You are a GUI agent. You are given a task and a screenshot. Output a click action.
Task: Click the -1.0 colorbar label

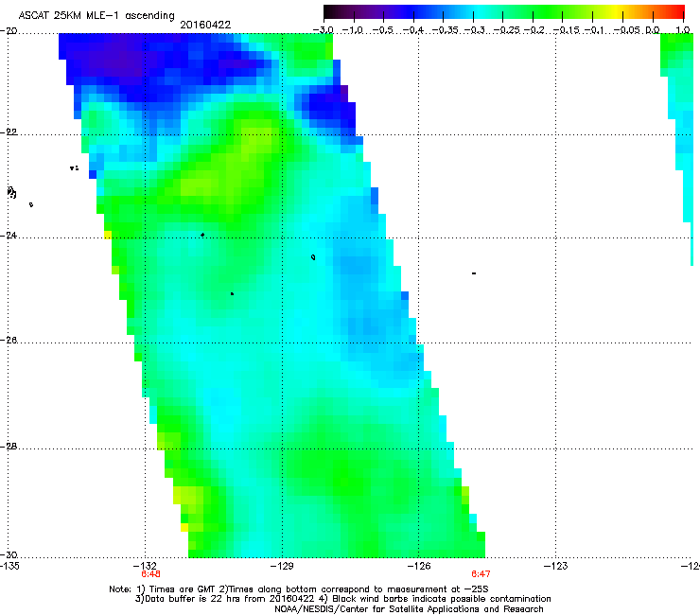pyautogui.click(x=353, y=30)
